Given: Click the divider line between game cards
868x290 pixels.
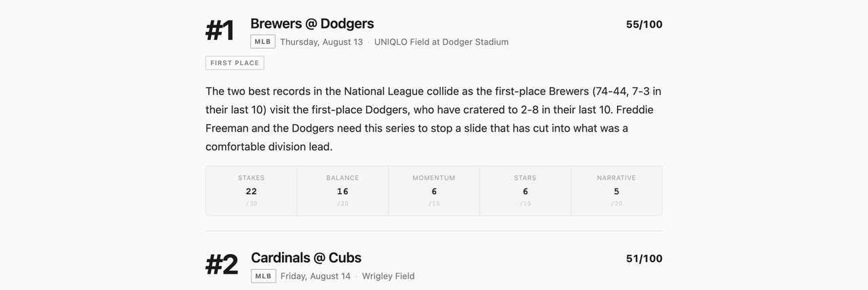Looking at the screenshot, I should [434, 231].
